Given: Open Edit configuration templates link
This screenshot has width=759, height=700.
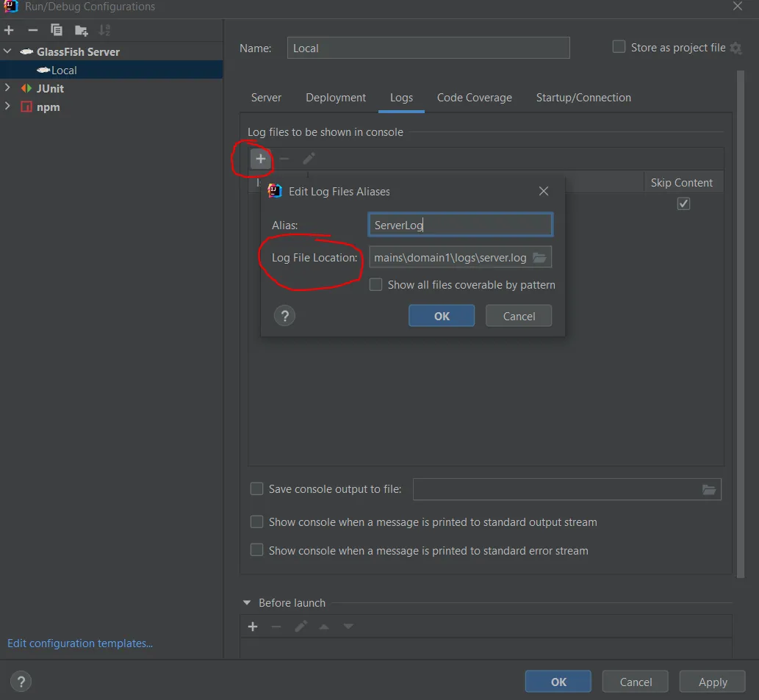Looking at the screenshot, I should click(x=80, y=643).
